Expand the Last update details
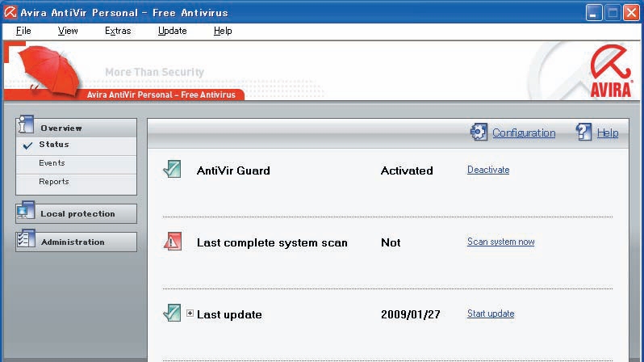 pyautogui.click(x=190, y=313)
